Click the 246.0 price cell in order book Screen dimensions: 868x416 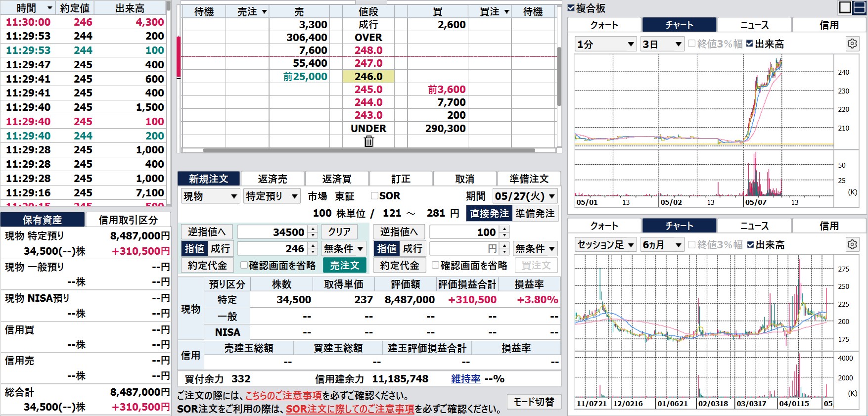point(368,76)
